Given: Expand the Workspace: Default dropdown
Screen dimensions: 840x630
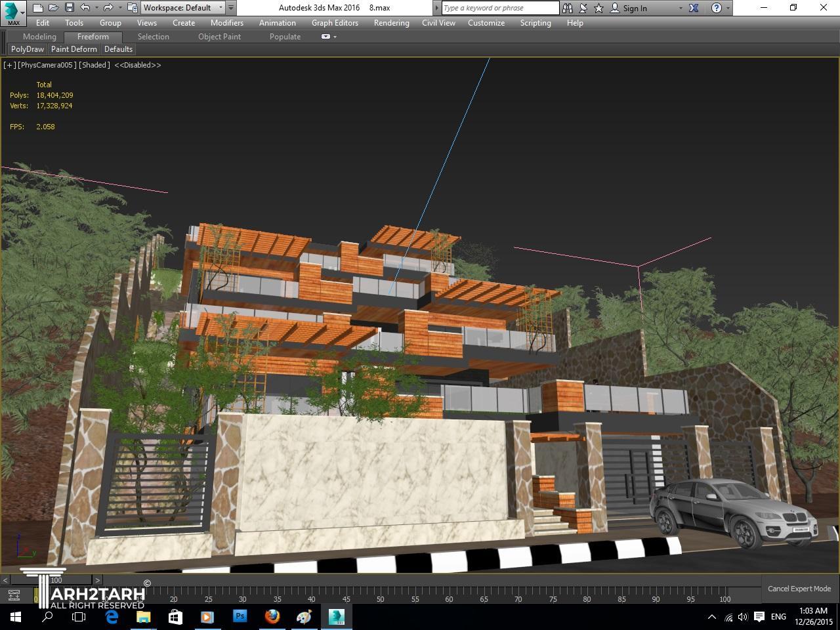Looking at the screenshot, I should (x=220, y=8).
